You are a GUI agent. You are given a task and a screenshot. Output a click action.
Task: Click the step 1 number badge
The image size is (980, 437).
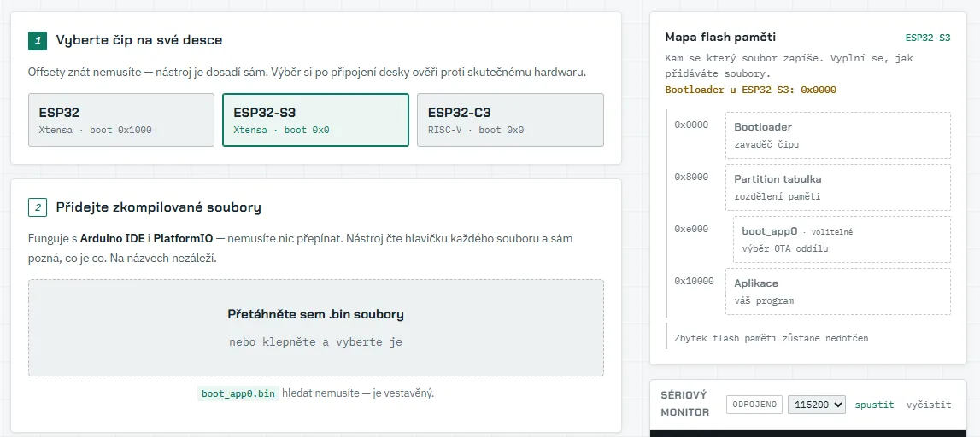(x=38, y=41)
